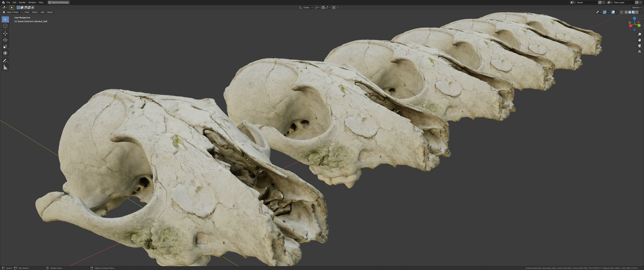Choose the Invert selection mode icon
Viewport: 644px width, 270px height.
coord(29,7)
